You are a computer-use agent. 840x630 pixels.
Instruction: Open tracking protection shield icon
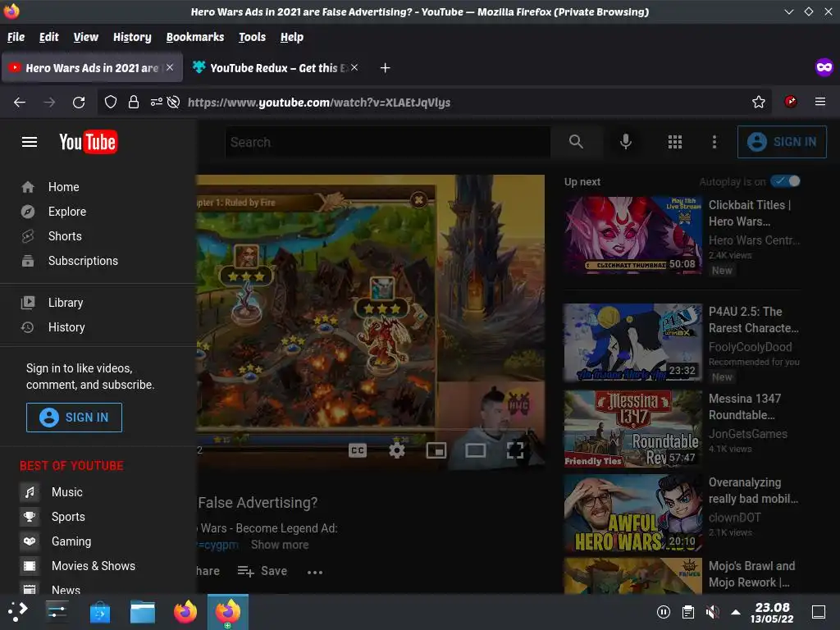pyautogui.click(x=111, y=102)
